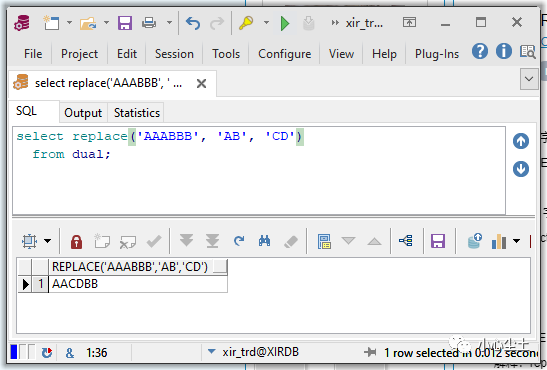This screenshot has width=547, height=370.
Task: Open the Tools menu
Action: 226,54
